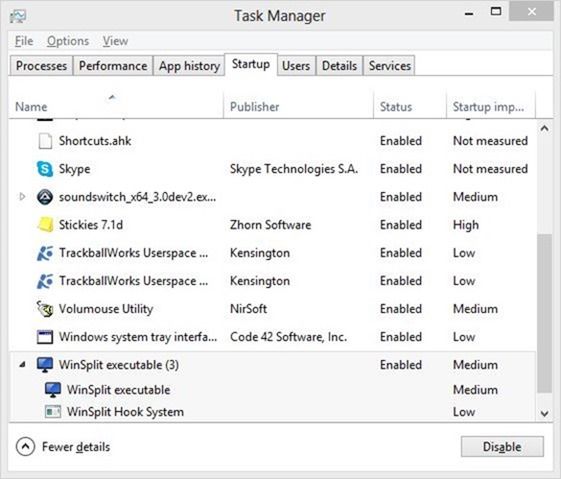This screenshot has height=479, width=561.
Task: Switch to the Users tab
Action: coord(296,66)
